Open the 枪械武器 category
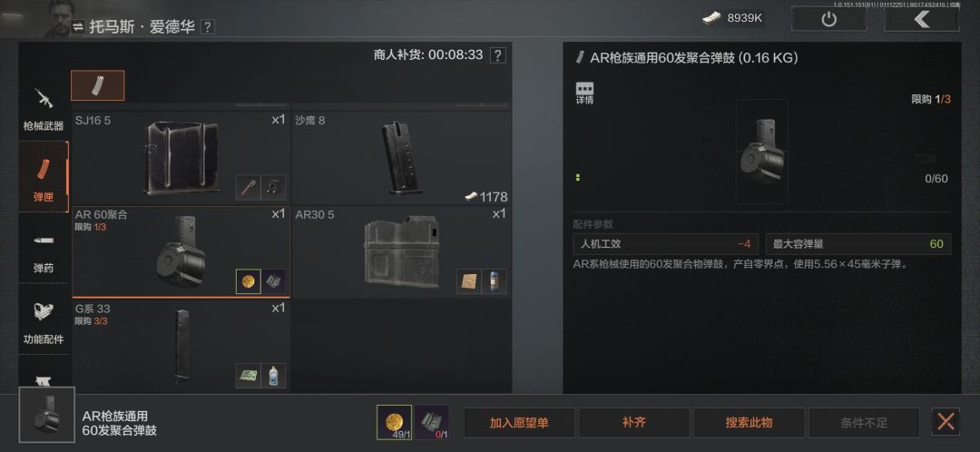This screenshot has width=980, height=452. pyautogui.click(x=44, y=106)
